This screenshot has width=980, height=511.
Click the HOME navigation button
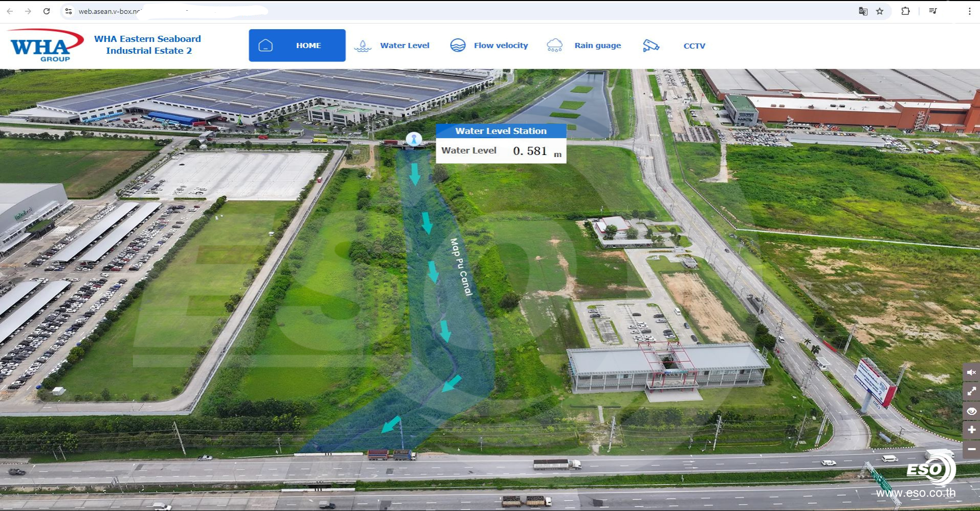pyautogui.click(x=297, y=46)
